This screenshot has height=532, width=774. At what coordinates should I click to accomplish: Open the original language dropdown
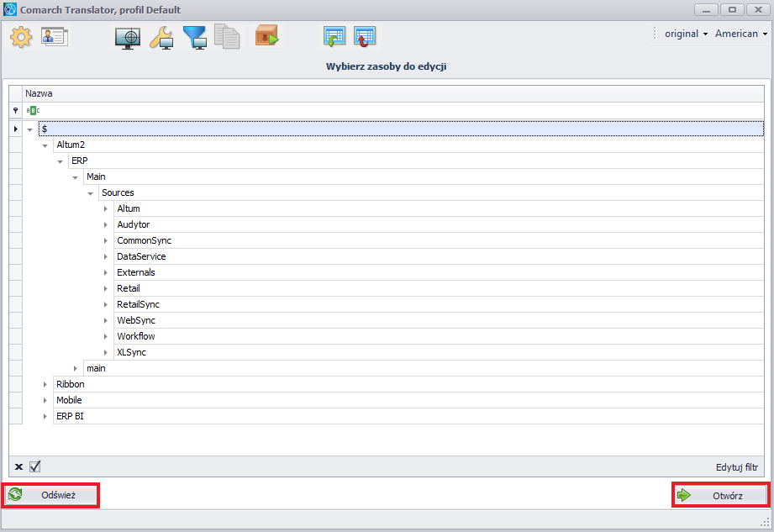(x=686, y=34)
